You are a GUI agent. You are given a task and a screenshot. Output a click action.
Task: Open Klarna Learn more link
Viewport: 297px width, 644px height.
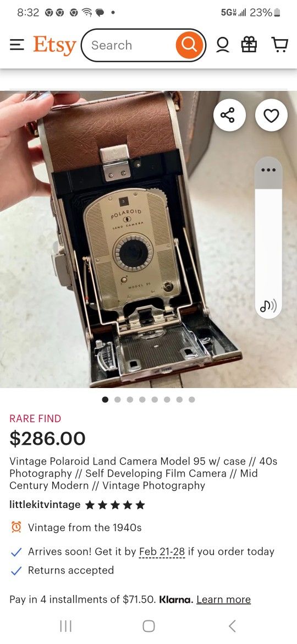point(223,599)
